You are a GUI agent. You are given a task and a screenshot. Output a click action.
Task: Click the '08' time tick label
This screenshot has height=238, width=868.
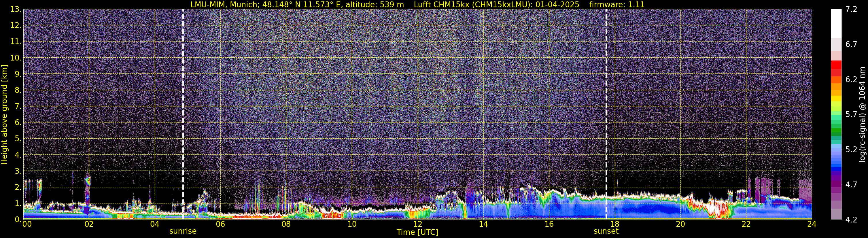286,224
